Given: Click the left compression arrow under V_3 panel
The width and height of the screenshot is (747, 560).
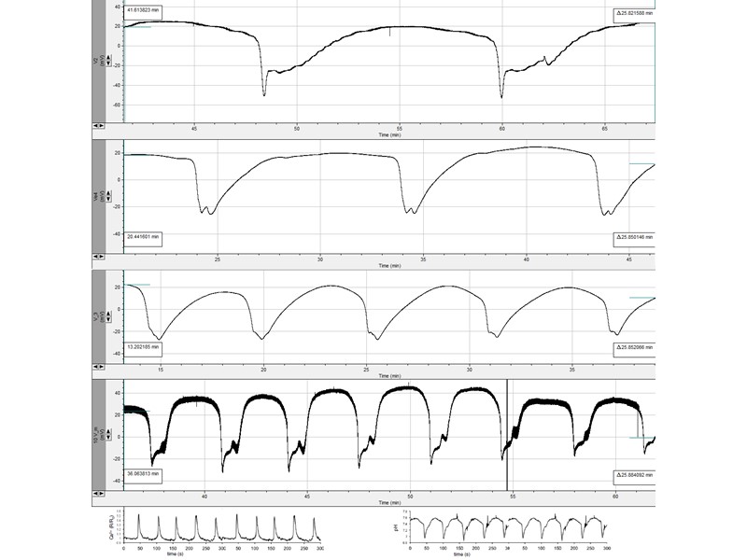Looking at the screenshot, I should [96, 367].
